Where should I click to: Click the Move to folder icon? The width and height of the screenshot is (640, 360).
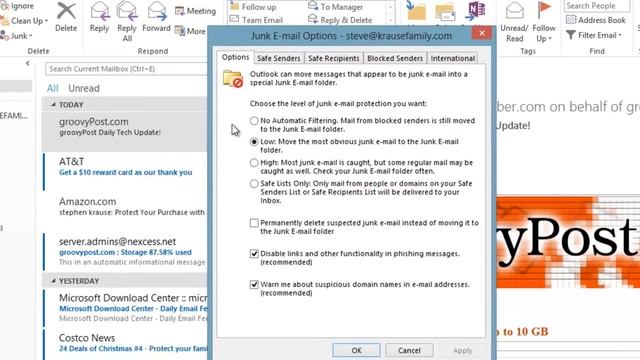point(416,11)
